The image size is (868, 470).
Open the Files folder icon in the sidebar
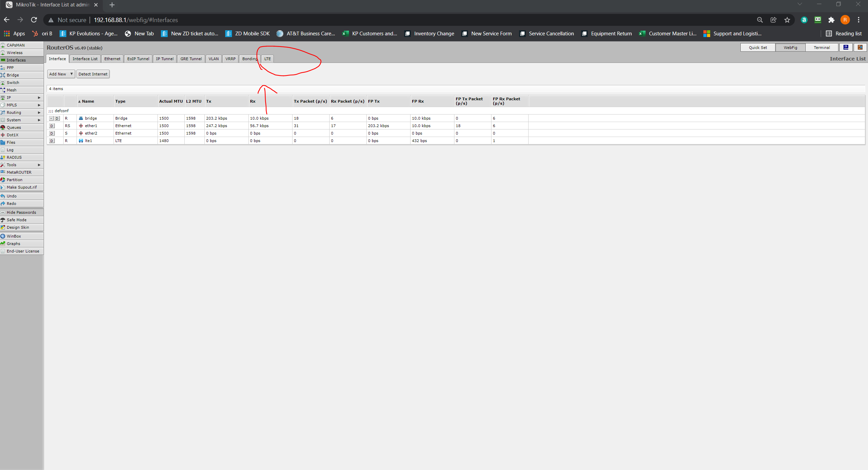(x=3, y=142)
